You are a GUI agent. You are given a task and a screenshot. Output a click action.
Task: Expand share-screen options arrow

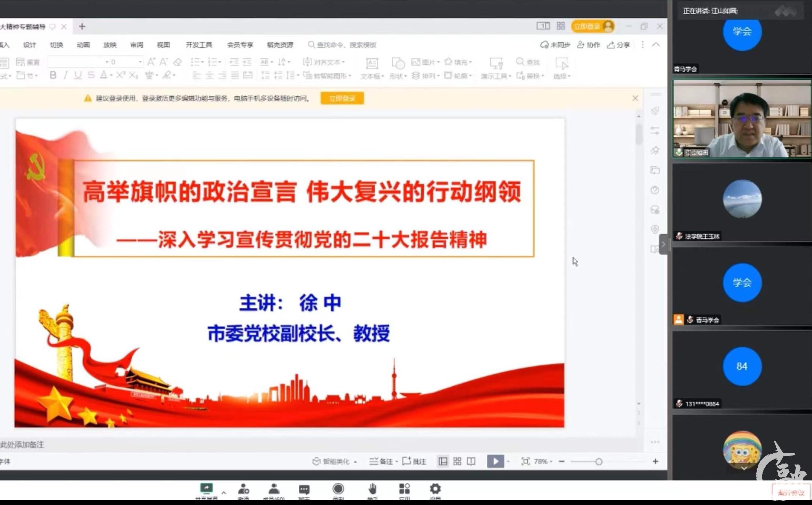click(x=223, y=492)
